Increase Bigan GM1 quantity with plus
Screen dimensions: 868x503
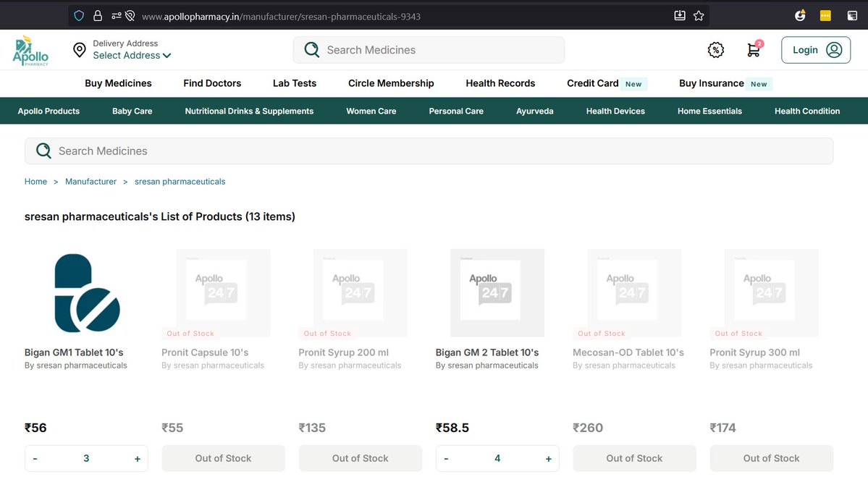(138, 458)
